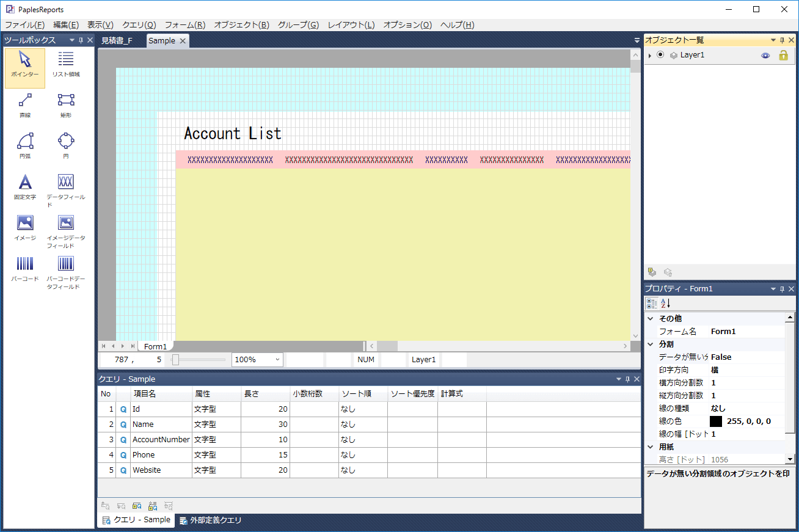Click the 線の色 black color swatch

click(x=716, y=421)
